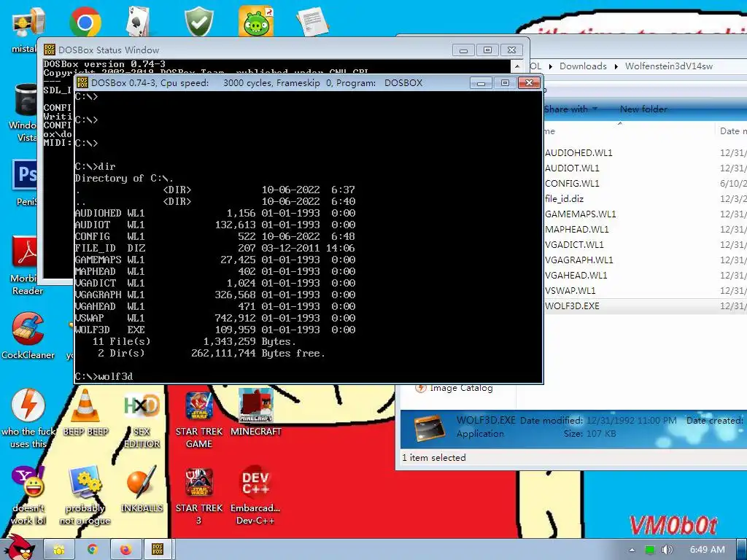Screen dimensions: 747x560
Task: Open 'who the fuck uses this' icon
Action: (28, 418)
